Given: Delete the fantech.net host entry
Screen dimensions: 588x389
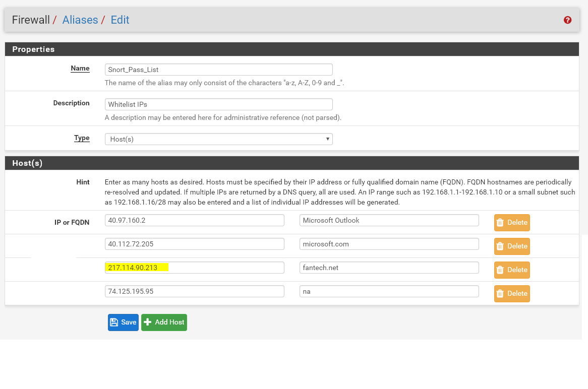Looking at the screenshot, I should [x=511, y=270].
